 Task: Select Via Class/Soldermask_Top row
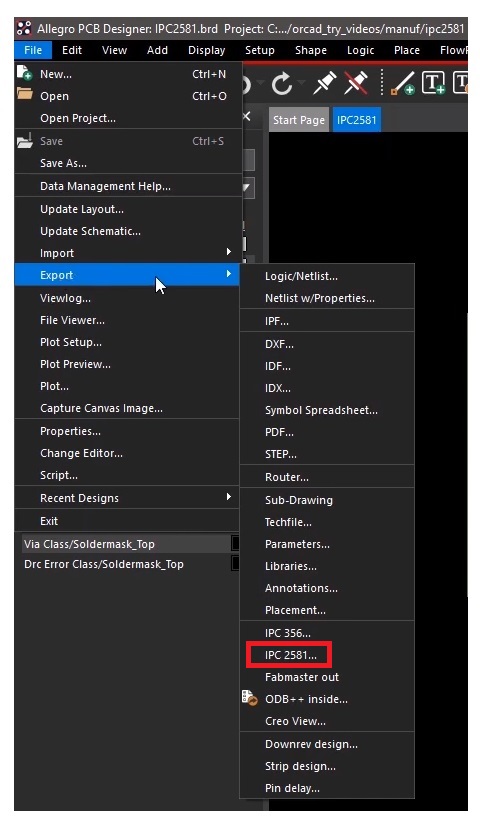tap(127, 544)
